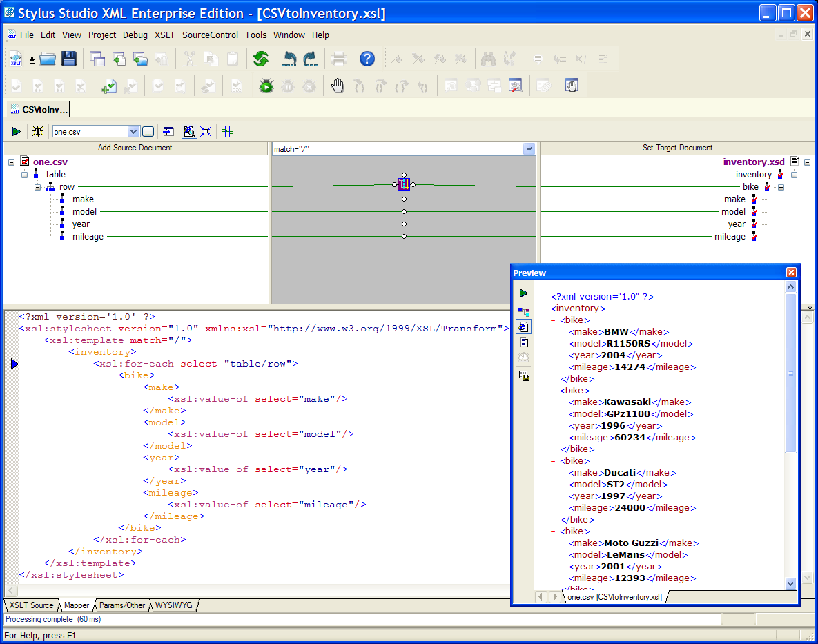Start debugging with the green bug icon
The image size is (818, 644).
(x=266, y=86)
